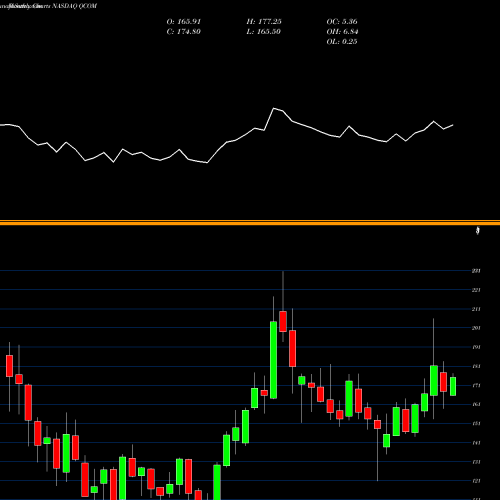Click the 191 price axis label

(x=476, y=347)
